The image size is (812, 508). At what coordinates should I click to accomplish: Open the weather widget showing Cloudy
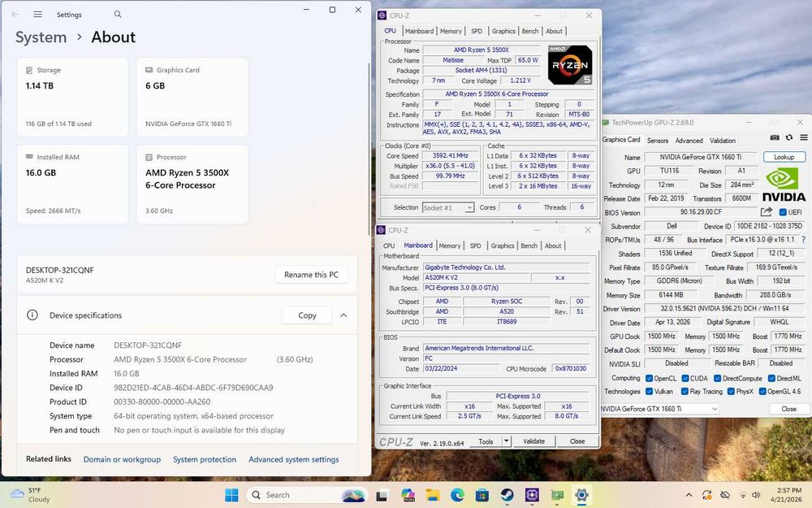[31, 495]
